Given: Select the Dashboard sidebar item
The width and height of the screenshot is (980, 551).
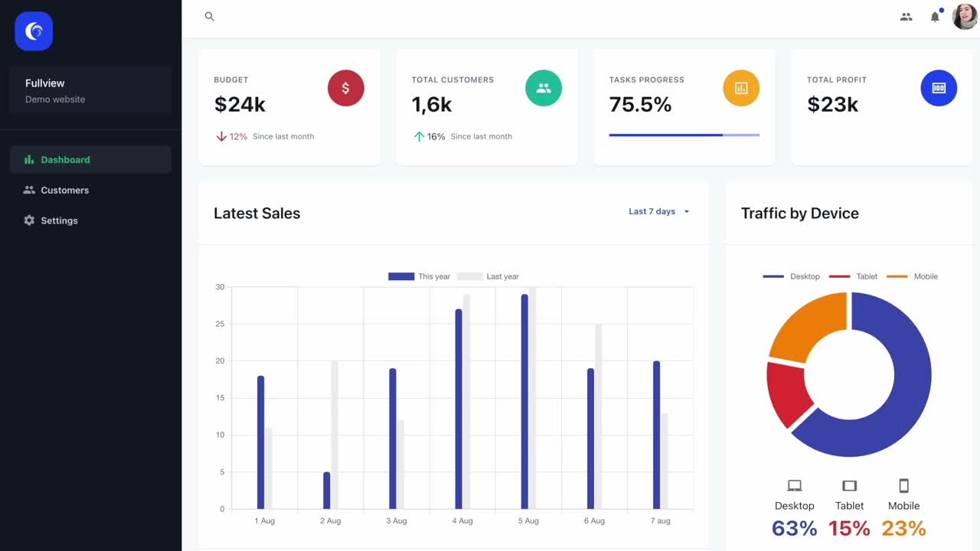Looking at the screenshot, I should (x=65, y=160).
